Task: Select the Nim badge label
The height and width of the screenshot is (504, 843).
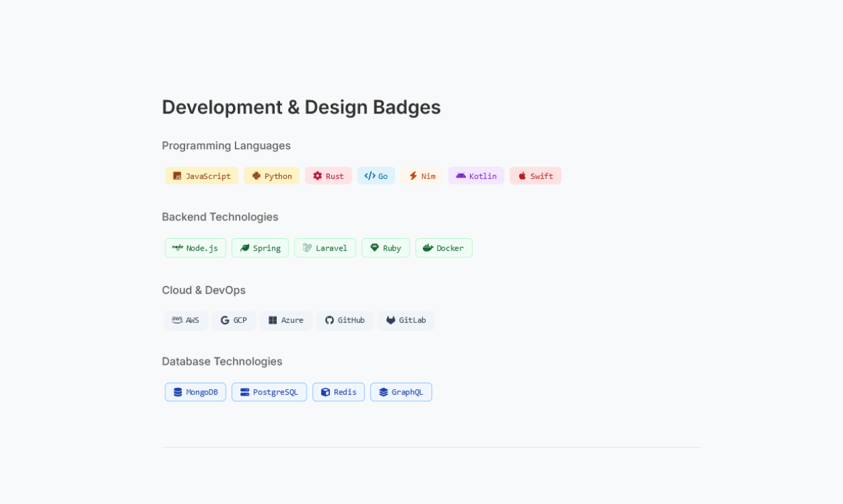Action: 429,176
